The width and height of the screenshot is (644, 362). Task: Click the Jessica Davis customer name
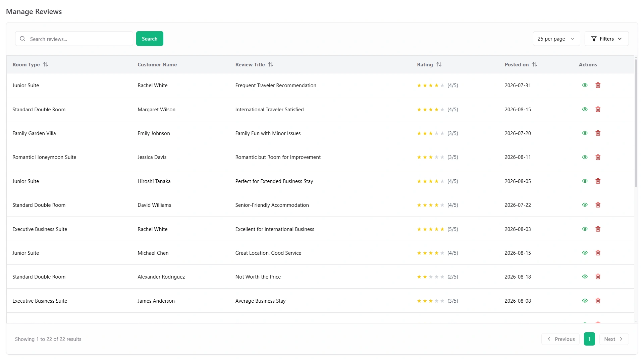click(152, 157)
